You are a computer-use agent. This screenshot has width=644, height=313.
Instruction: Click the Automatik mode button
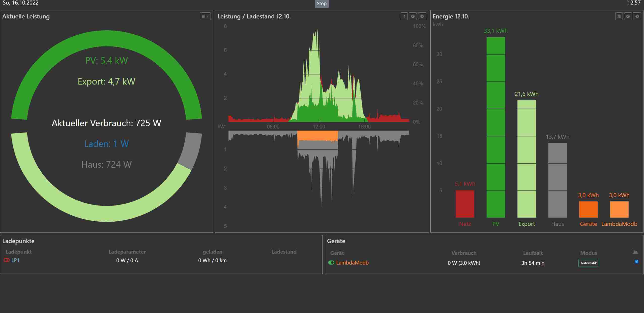click(589, 263)
